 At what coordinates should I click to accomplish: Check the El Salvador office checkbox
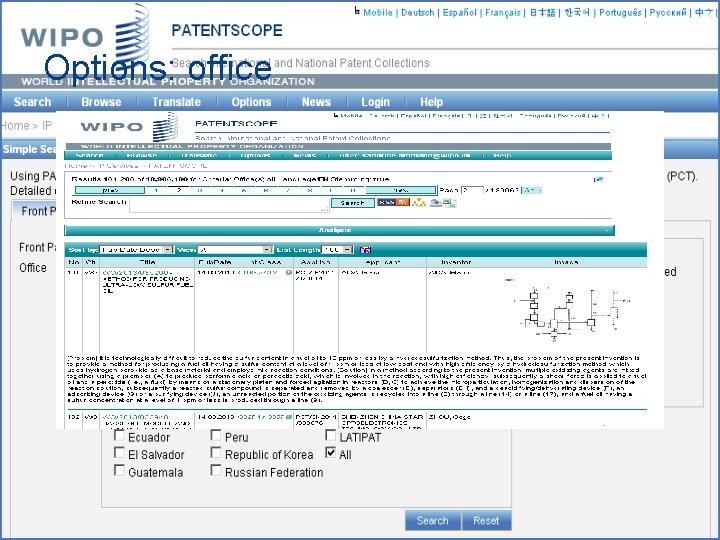[x=119, y=453]
